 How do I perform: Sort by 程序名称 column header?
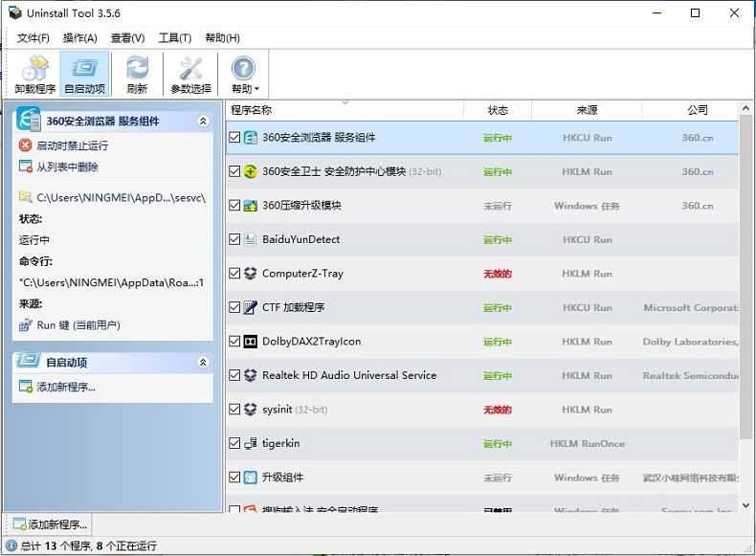[x=345, y=110]
